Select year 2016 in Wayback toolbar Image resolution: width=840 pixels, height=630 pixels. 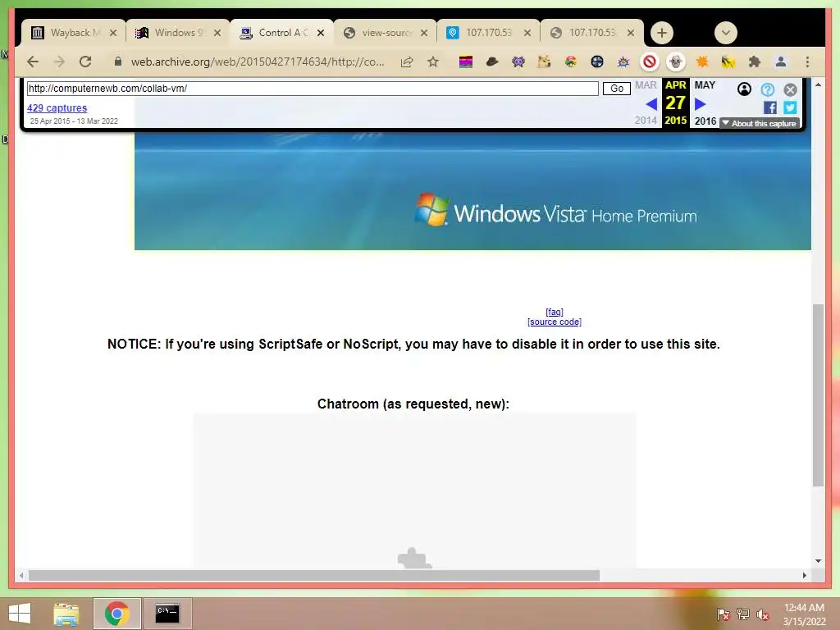point(705,121)
